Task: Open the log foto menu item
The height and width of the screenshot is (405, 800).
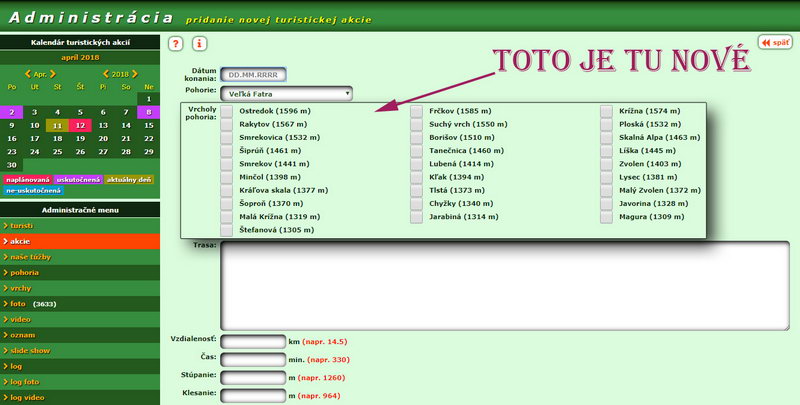Action: [x=80, y=382]
